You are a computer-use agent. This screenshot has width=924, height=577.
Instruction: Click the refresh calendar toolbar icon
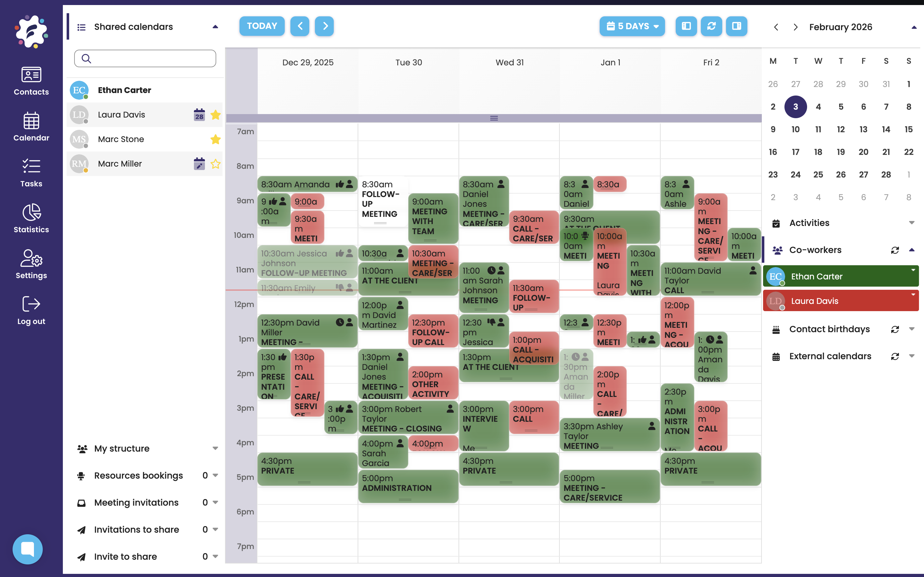tap(711, 26)
